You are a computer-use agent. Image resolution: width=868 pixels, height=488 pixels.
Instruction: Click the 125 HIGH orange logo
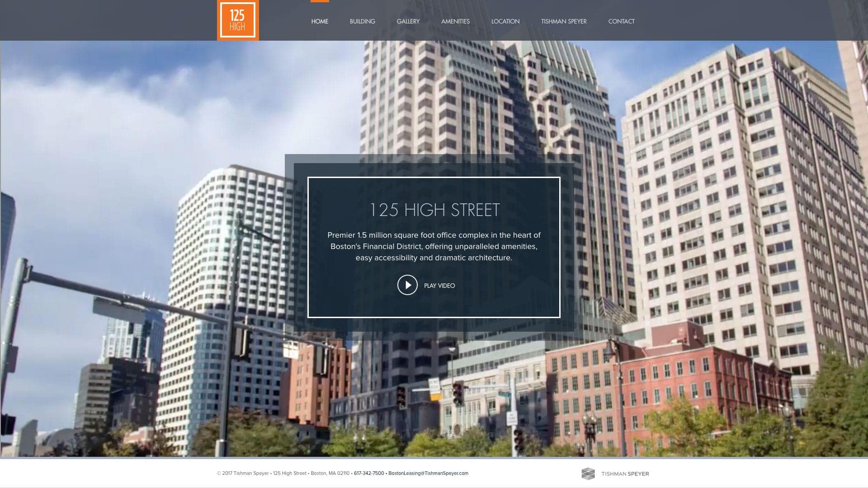coord(237,20)
